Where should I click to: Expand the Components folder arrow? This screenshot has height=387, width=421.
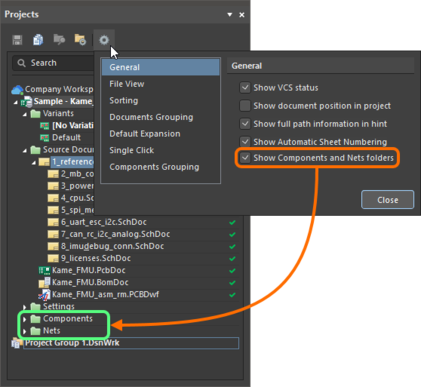click(25, 319)
